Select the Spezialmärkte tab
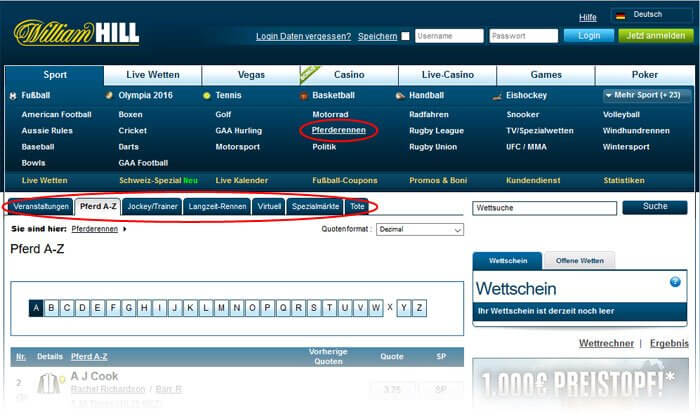The height and width of the screenshot is (416, 700). tap(315, 207)
